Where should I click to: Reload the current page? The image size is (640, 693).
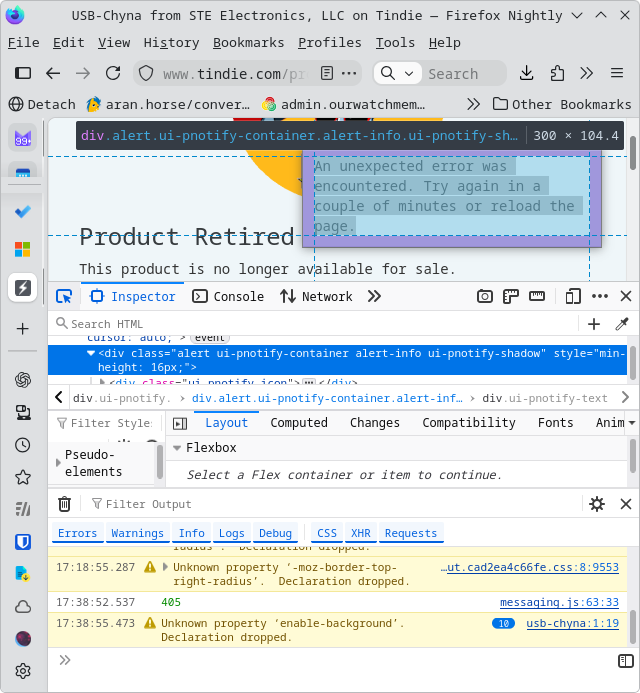[113, 73]
